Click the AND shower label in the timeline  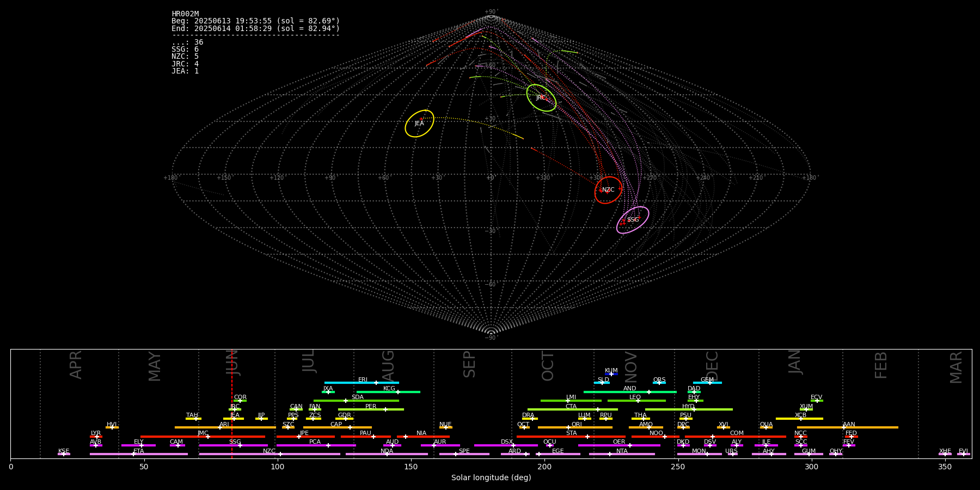click(630, 389)
